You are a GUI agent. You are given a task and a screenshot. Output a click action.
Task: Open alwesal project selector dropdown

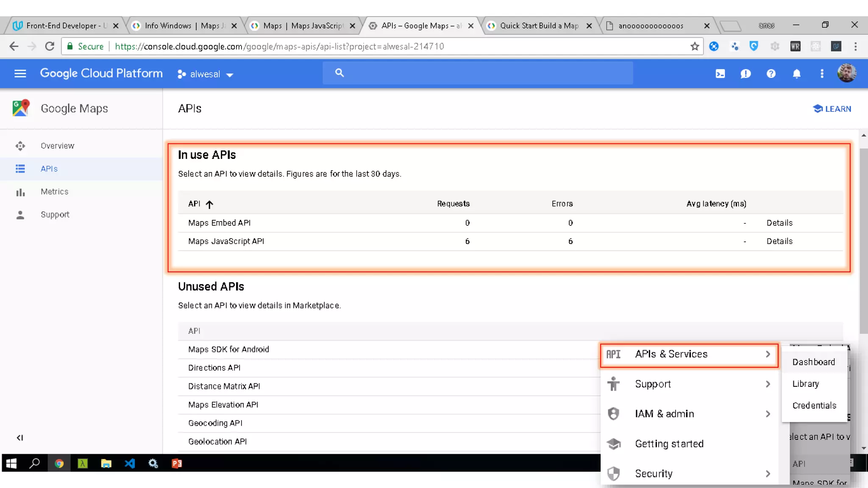(206, 74)
